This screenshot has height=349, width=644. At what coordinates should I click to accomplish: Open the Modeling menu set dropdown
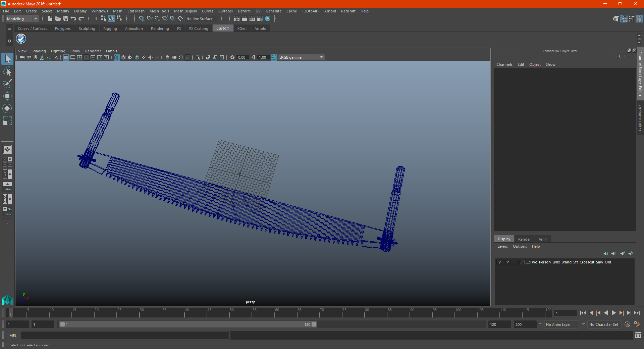[22, 19]
